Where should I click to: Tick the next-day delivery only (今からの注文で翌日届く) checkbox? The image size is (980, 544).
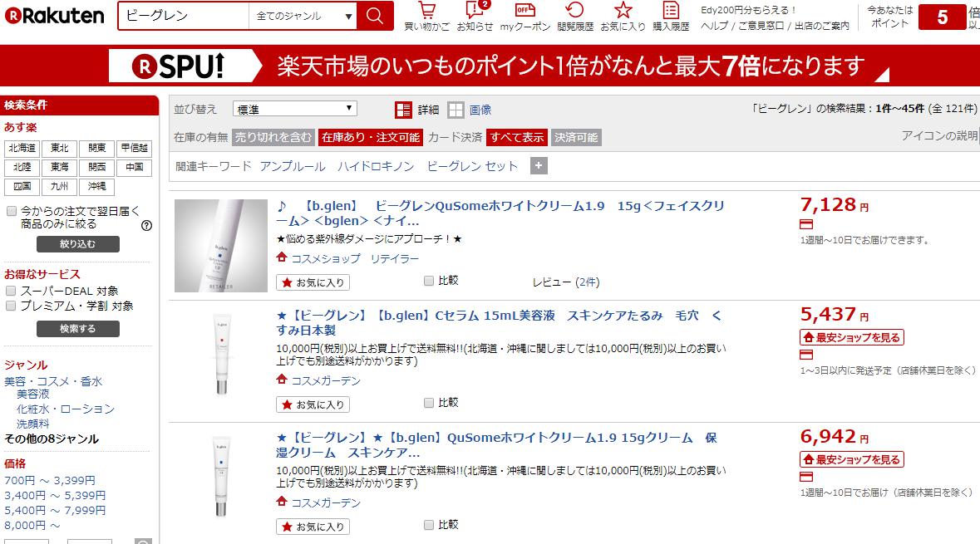pyautogui.click(x=12, y=211)
